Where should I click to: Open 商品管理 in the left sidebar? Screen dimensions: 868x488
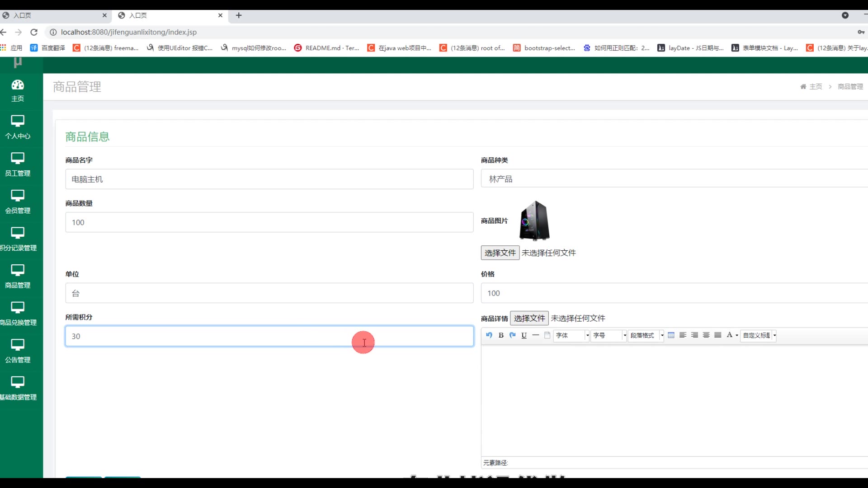(18, 276)
